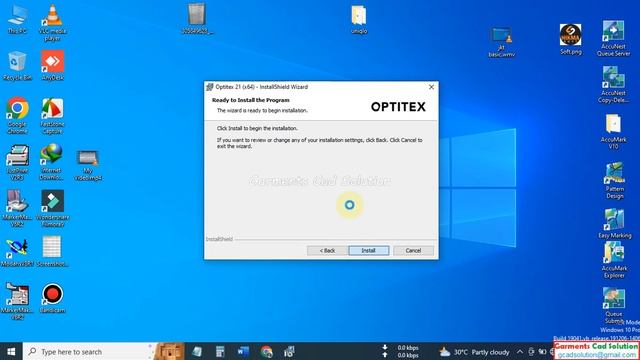Image resolution: width=640 pixels, height=360 pixels.
Task: Select the Internet Download Manager shortcut
Action: coord(51,162)
